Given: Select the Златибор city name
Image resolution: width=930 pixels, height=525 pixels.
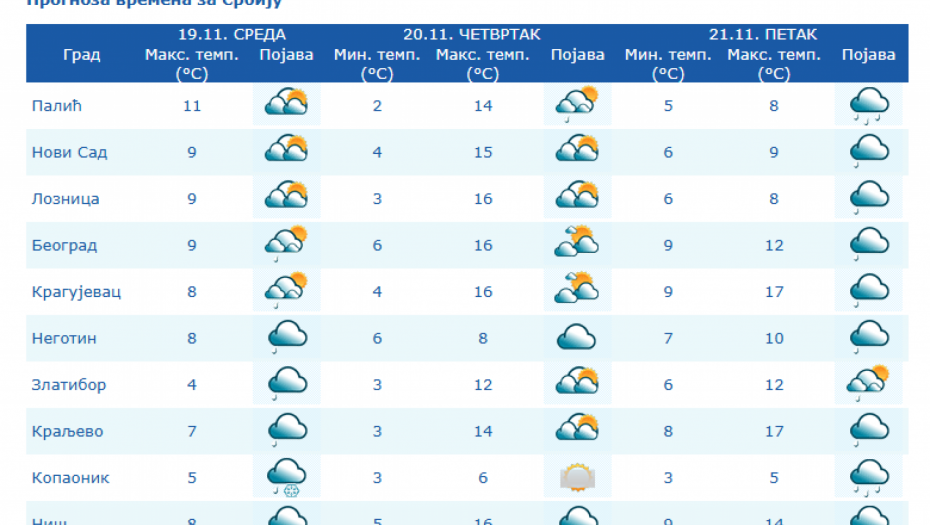Looking at the screenshot, I should click(68, 385).
